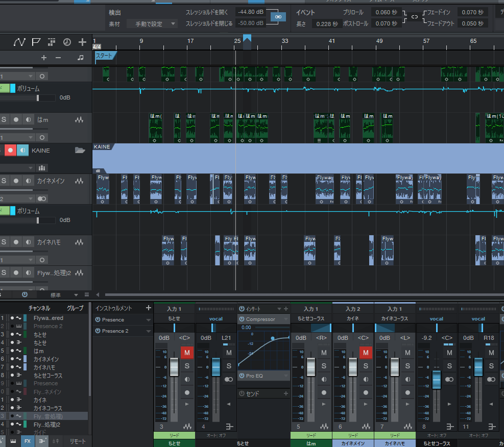Open Compressor insert dropdown arrow
The height and width of the screenshot is (447, 504).
(286, 319)
